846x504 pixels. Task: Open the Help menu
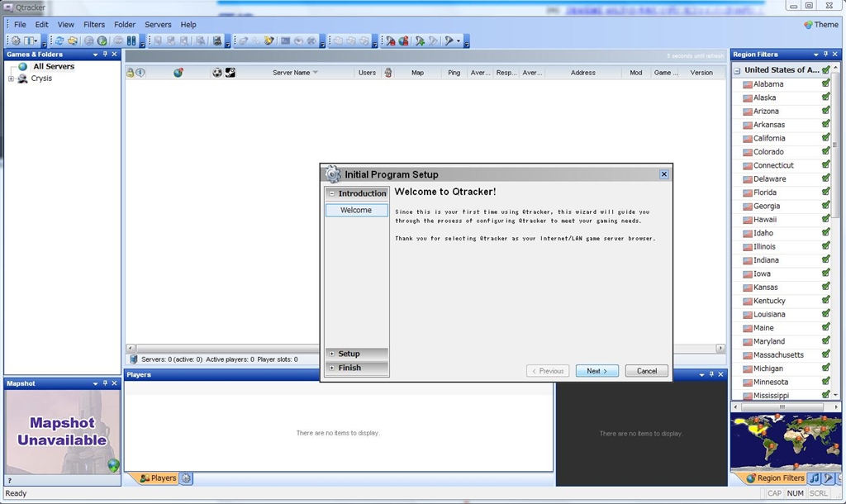point(188,25)
